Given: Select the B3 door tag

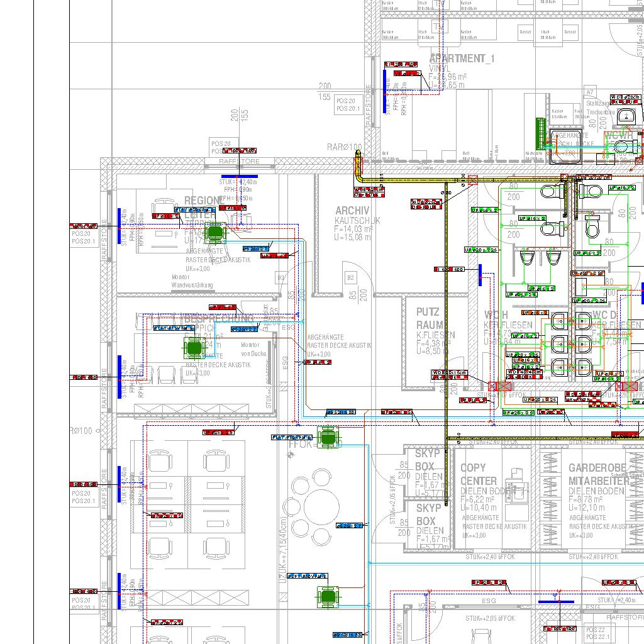Looking at the screenshot, I should (x=281, y=278).
